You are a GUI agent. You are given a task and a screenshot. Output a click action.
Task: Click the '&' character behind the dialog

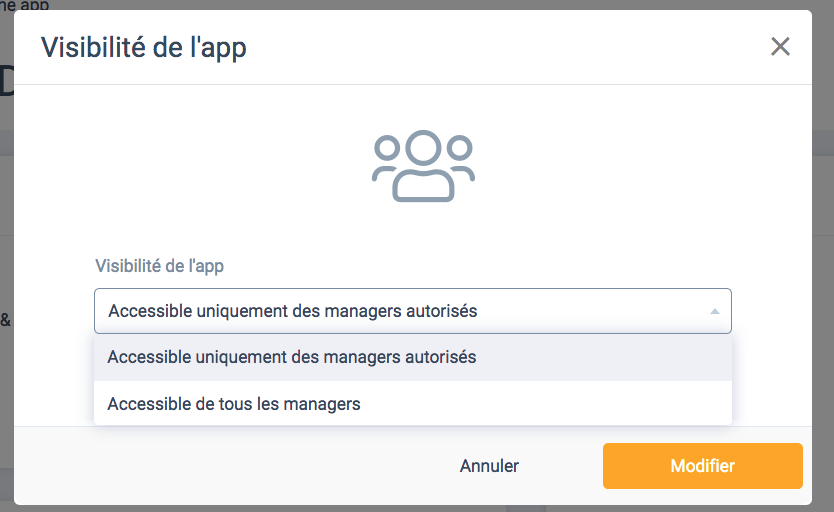pyautogui.click(x=5, y=320)
